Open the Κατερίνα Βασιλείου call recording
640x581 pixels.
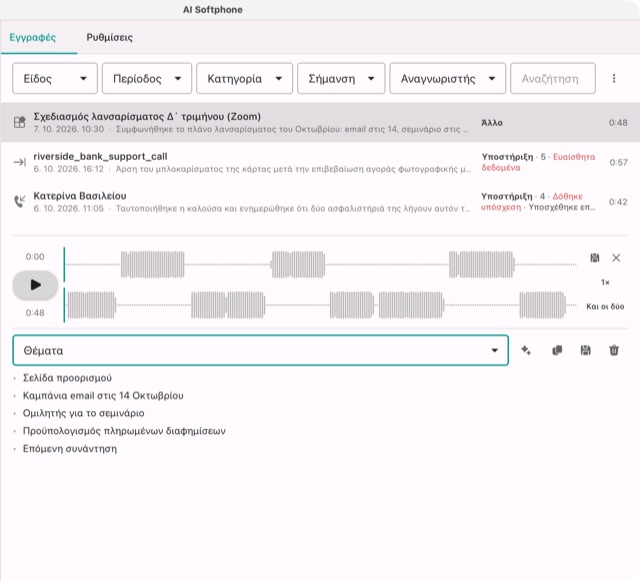pyautogui.click(x=320, y=202)
